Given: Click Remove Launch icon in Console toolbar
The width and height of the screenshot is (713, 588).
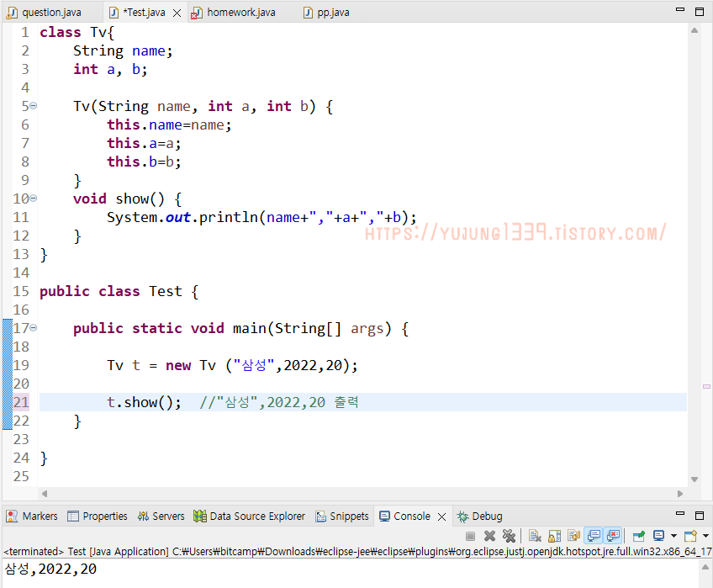Looking at the screenshot, I should [489, 536].
